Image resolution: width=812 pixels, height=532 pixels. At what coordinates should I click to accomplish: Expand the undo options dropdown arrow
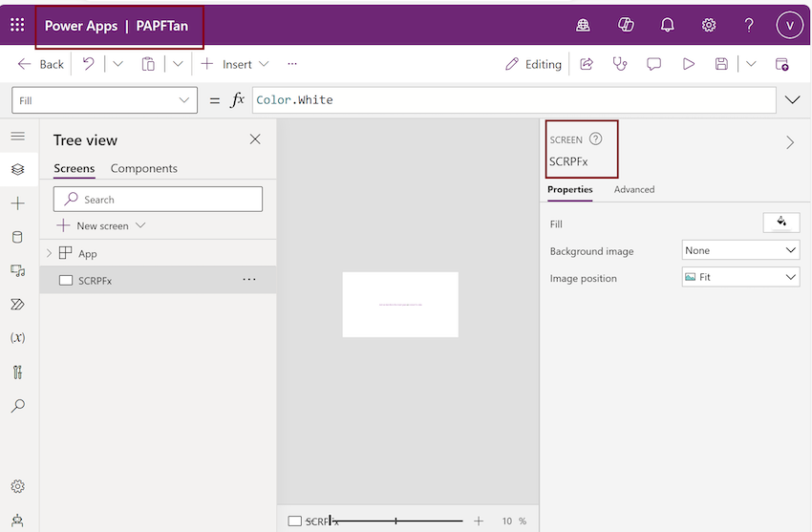point(118,64)
